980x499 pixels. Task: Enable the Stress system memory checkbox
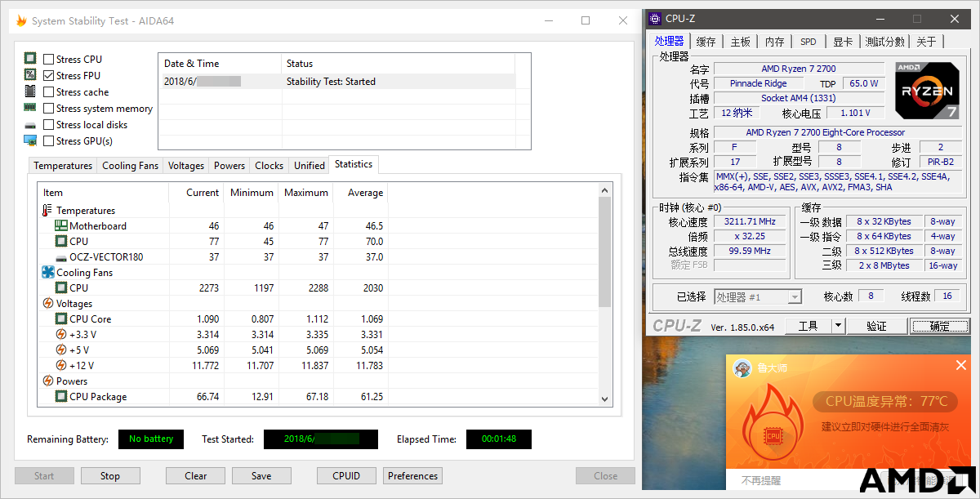(x=49, y=108)
